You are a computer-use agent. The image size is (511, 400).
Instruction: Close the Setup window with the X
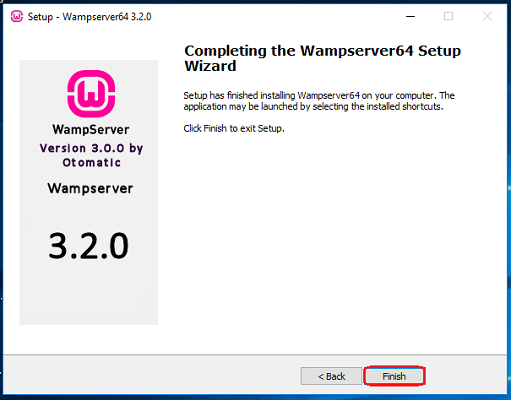tap(487, 16)
